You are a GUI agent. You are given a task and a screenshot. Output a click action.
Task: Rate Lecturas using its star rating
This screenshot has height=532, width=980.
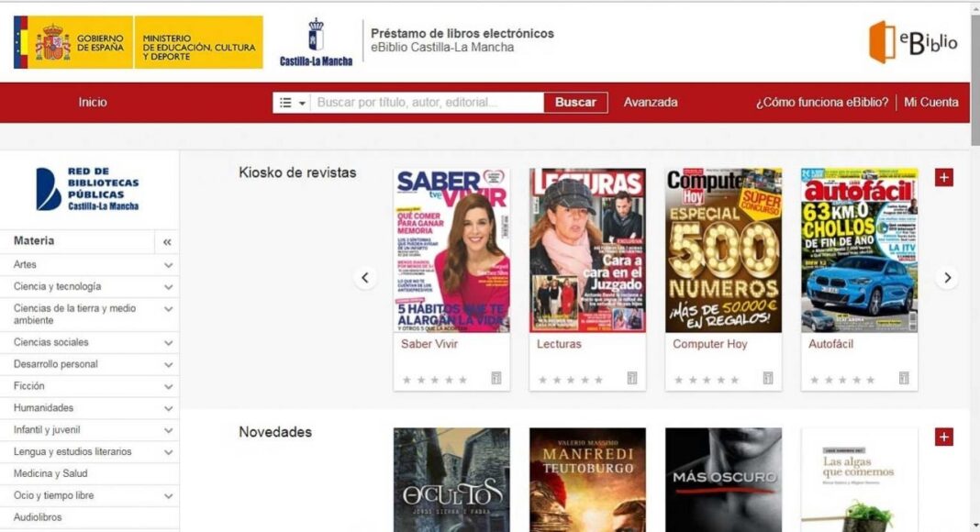pos(570,380)
